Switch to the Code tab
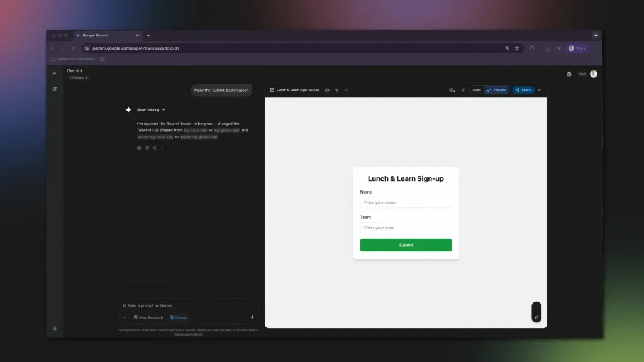 476,90
